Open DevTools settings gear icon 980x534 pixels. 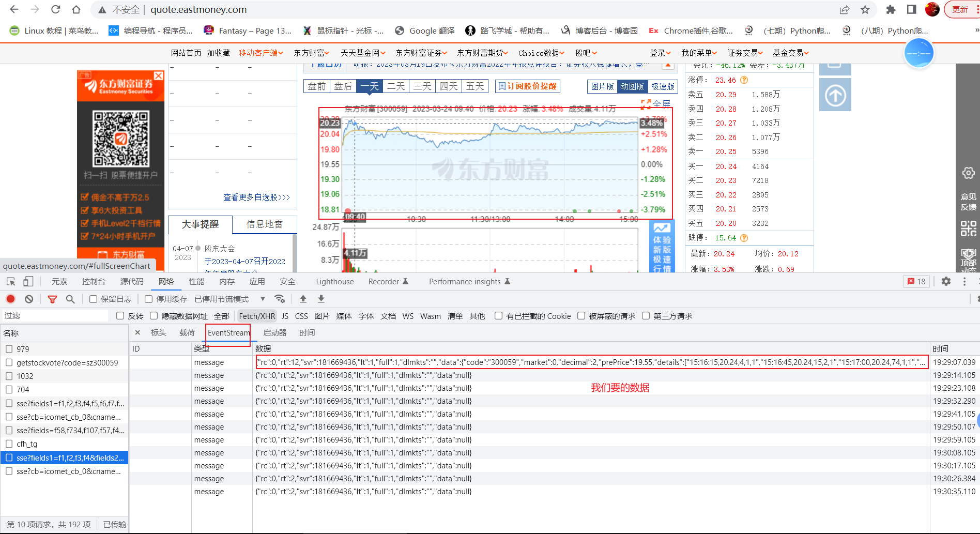[x=946, y=281]
